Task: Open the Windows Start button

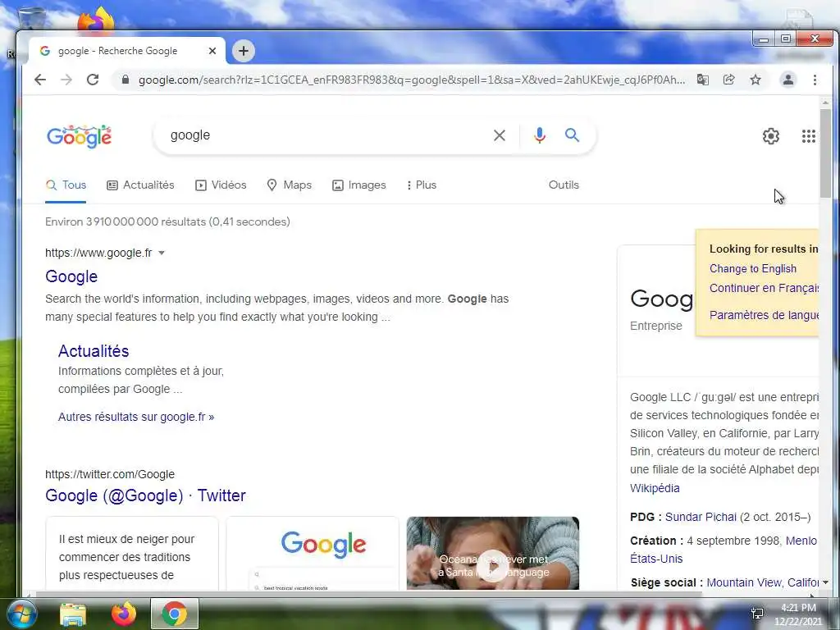Action: pos(21,614)
